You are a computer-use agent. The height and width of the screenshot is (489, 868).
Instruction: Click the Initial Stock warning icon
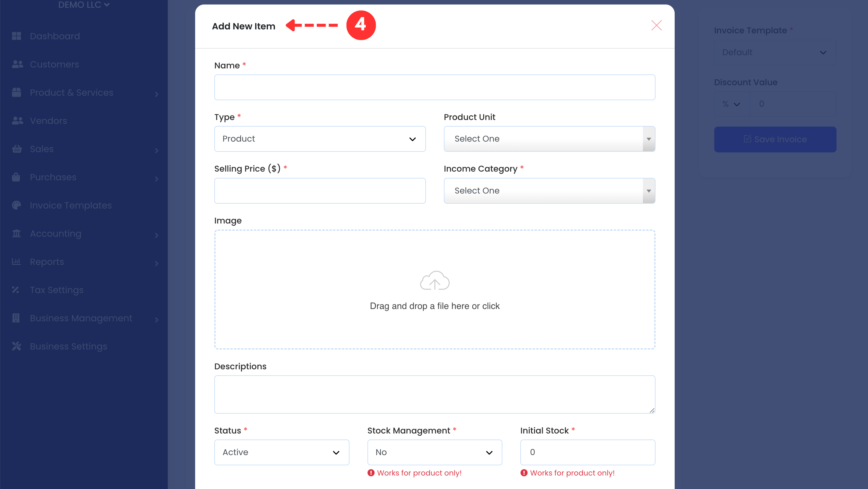point(524,473)
